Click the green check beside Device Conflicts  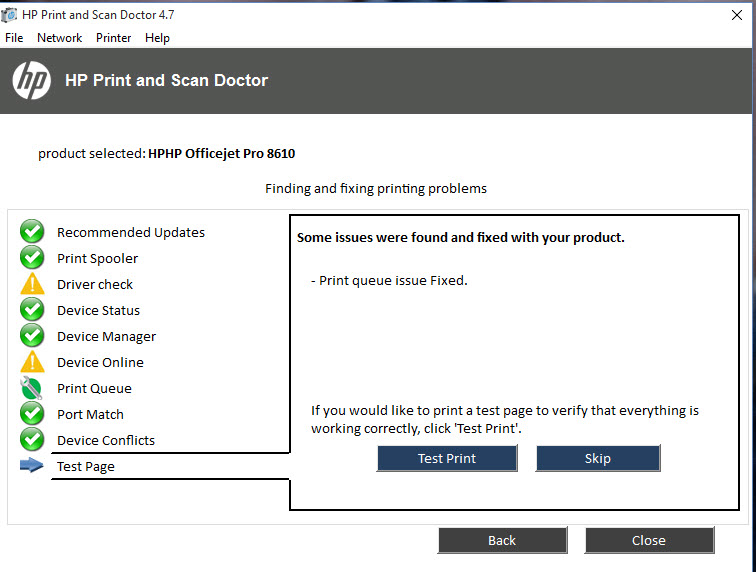(x=32, y=440)
